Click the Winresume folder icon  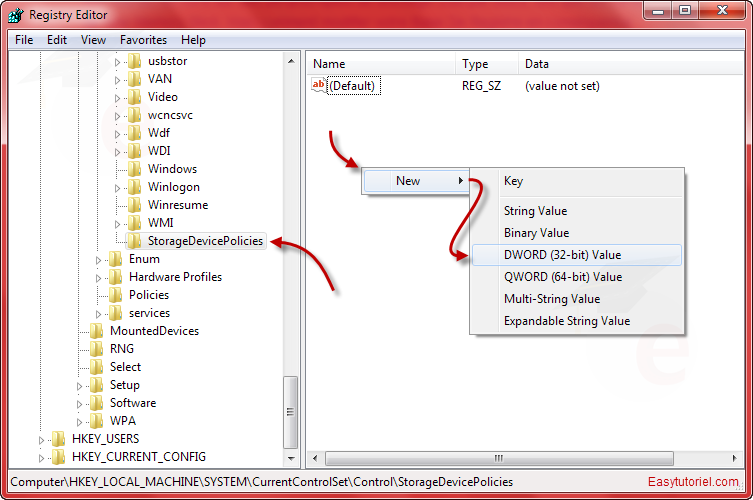135,205
